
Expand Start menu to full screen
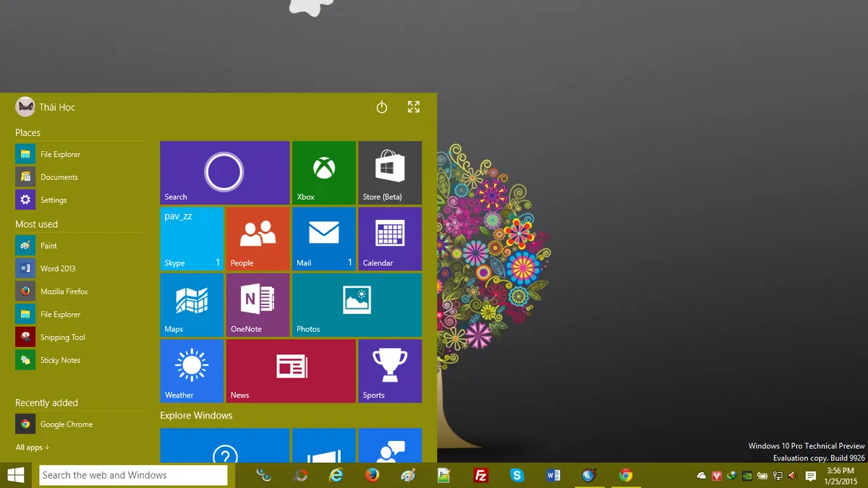coord(414,107)
